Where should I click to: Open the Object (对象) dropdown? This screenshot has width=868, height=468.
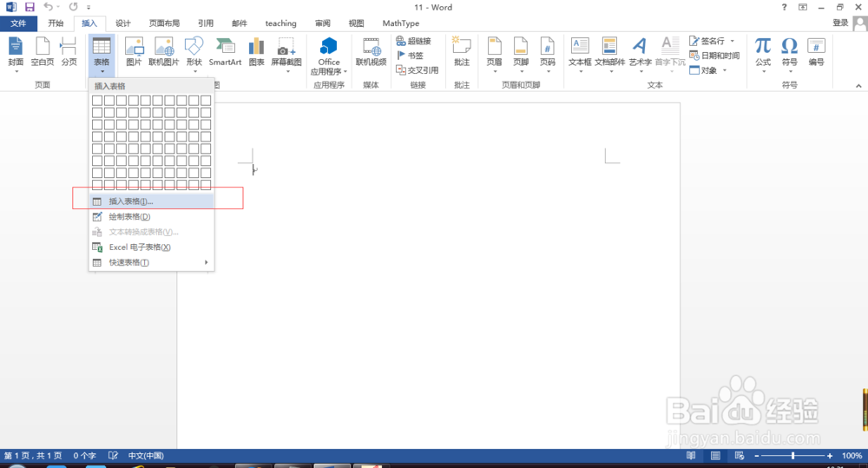[x=707, y=70]
